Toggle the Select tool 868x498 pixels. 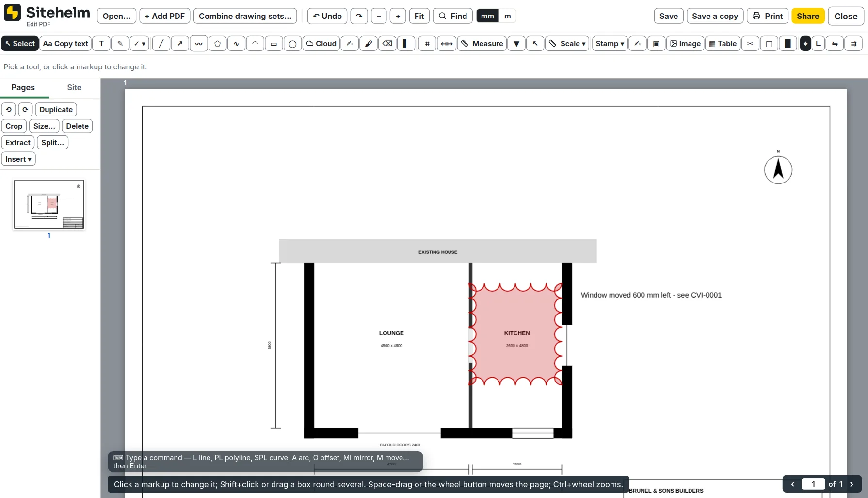click(20, 44)
